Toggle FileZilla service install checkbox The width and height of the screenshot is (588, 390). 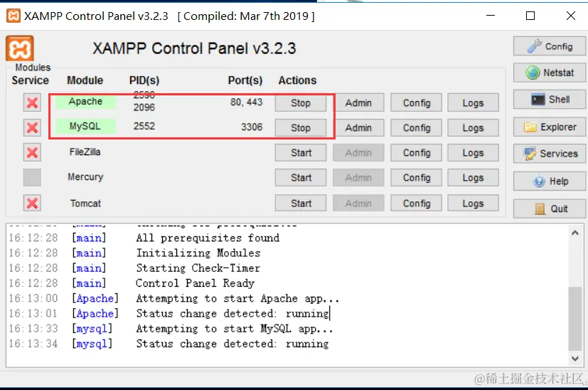point(32,152)
